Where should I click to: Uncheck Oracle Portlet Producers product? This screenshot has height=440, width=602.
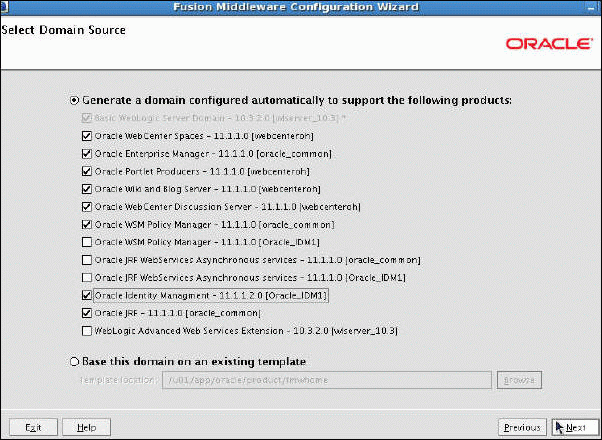[x=87, y=171]
